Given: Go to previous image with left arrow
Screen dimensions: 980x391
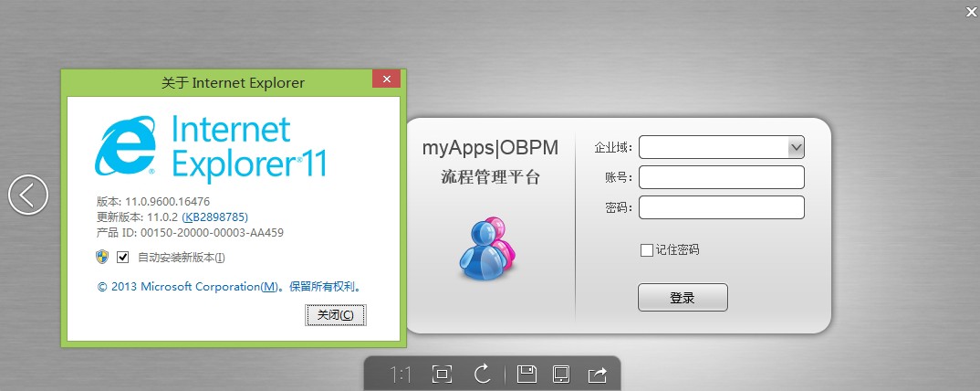Looking at the screenshot, I should 28,195.
